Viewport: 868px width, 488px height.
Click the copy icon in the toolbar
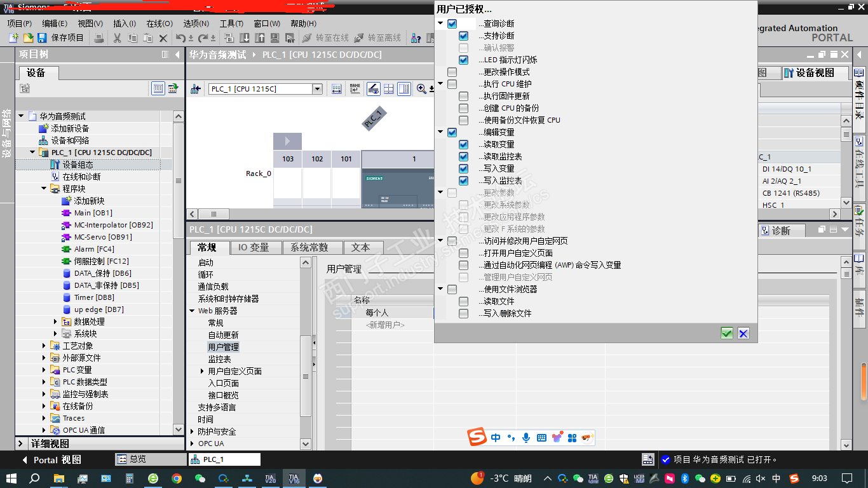tap(133, 38)
